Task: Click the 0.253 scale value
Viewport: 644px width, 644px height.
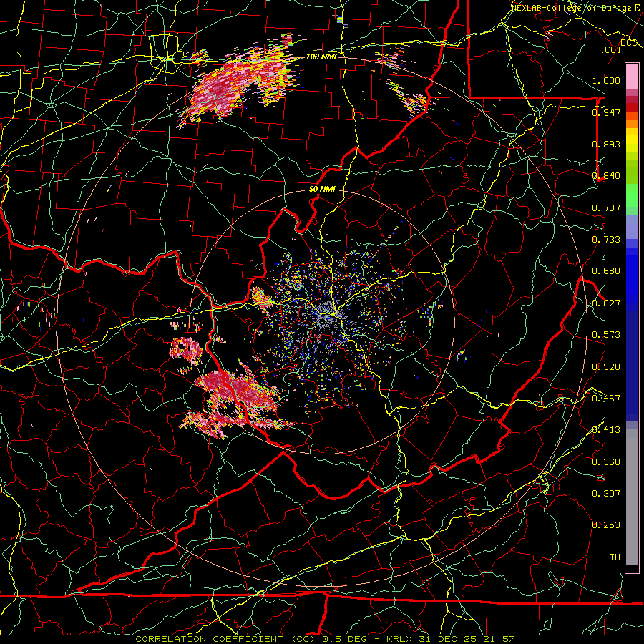Action: [606, 525]
